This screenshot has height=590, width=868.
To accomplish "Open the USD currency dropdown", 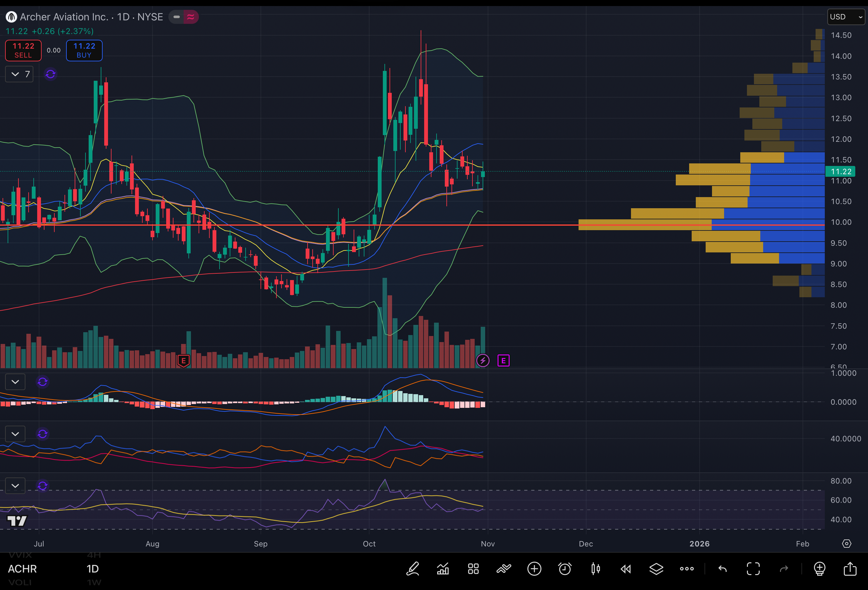I will pyautogui.click(x=846, y=17).
